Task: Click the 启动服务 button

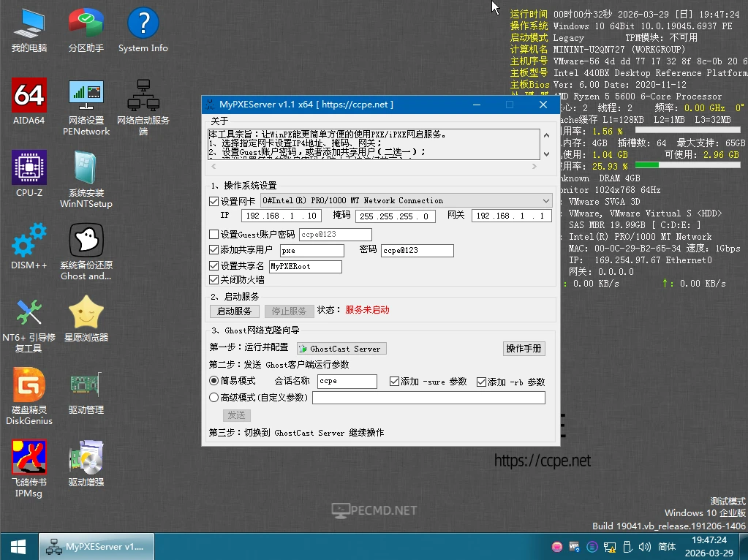Action: pos(233,311)
